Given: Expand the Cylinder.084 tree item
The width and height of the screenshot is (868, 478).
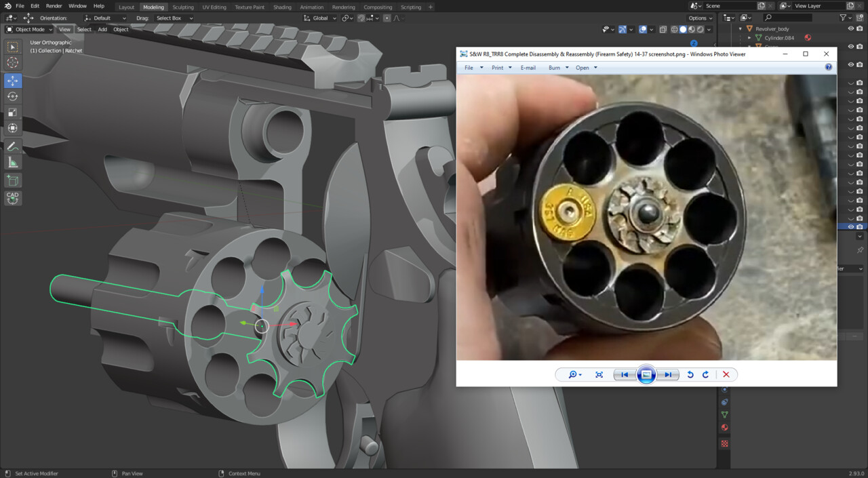Looking at the screenshot, I should click(x=749, y=38).
